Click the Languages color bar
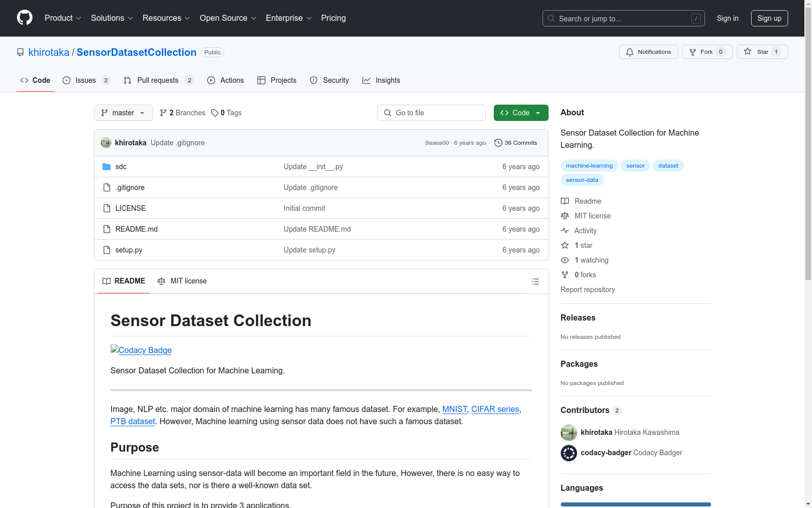 coord(635,504)
